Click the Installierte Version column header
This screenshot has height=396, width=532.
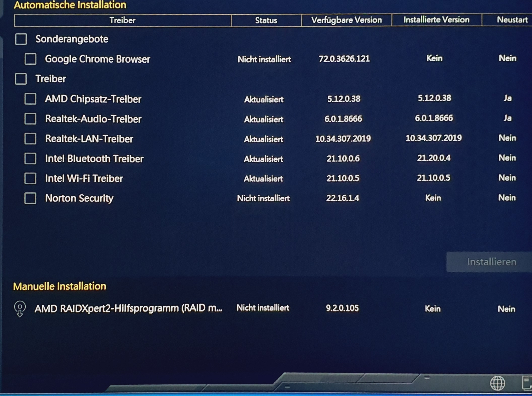point(436,20)
